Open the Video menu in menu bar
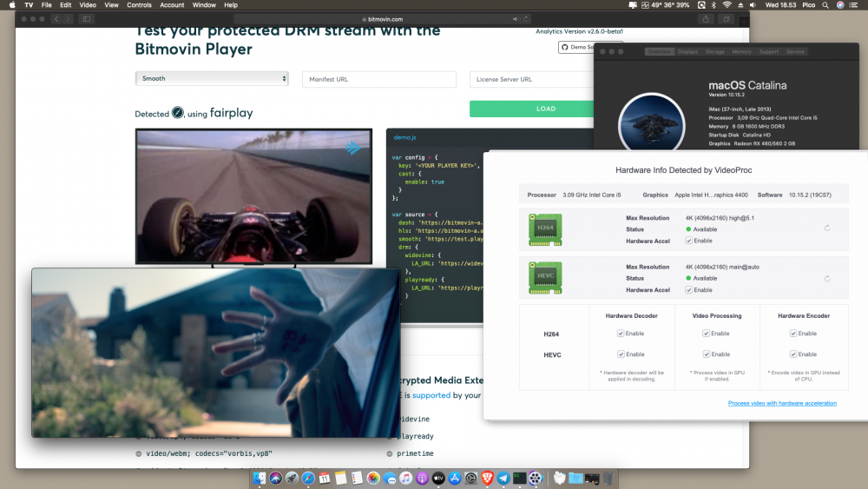 [88, 5]
